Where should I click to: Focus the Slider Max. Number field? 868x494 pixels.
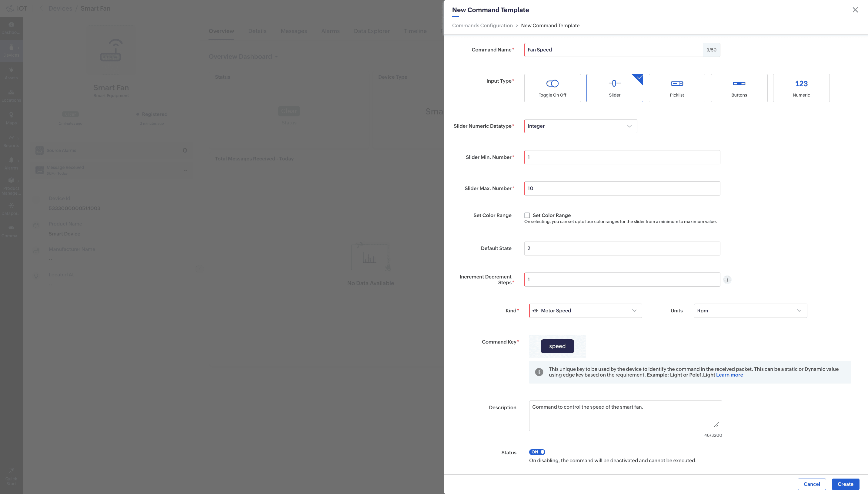[622, 188]
